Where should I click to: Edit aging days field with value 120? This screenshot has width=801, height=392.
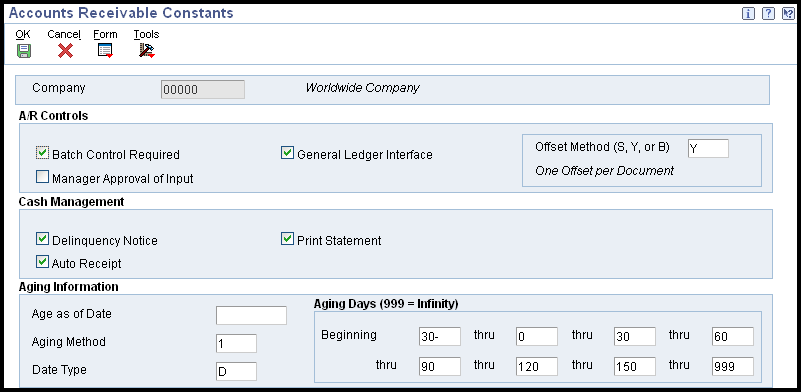pyautogui.click(x=537, y=366)
